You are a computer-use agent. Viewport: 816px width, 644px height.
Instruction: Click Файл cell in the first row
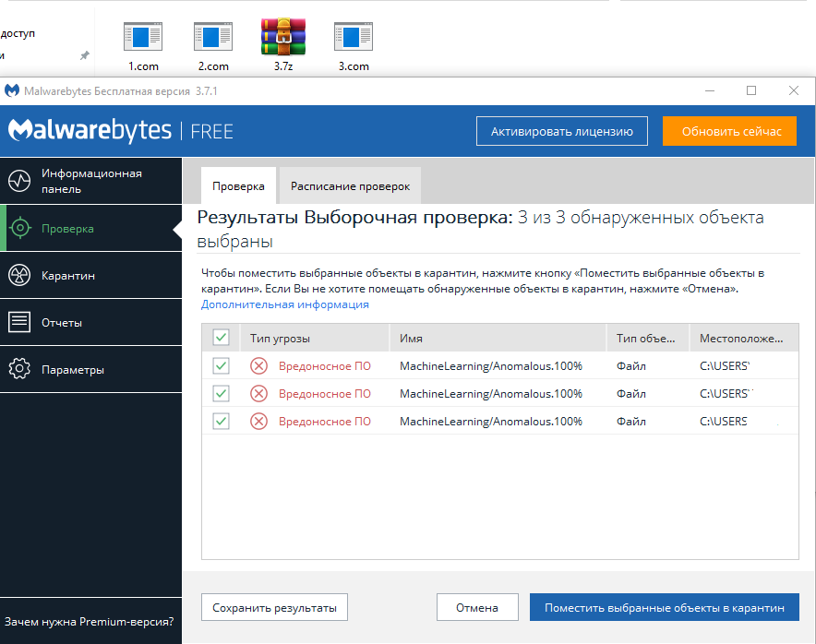click(631, 366)
